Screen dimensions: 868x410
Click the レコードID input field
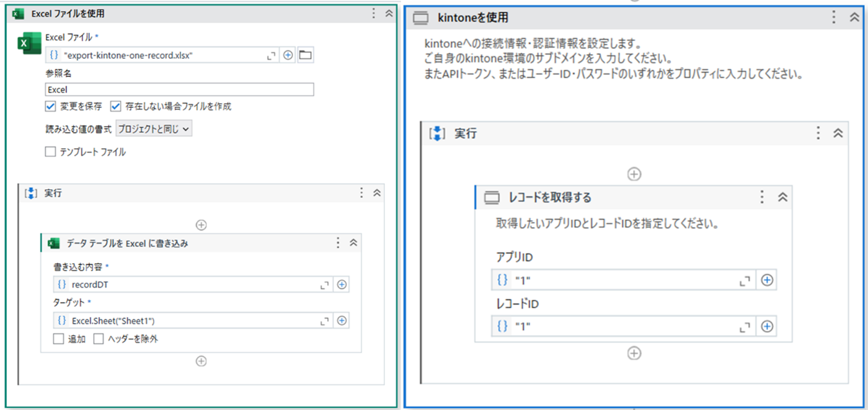click(623, 326)
